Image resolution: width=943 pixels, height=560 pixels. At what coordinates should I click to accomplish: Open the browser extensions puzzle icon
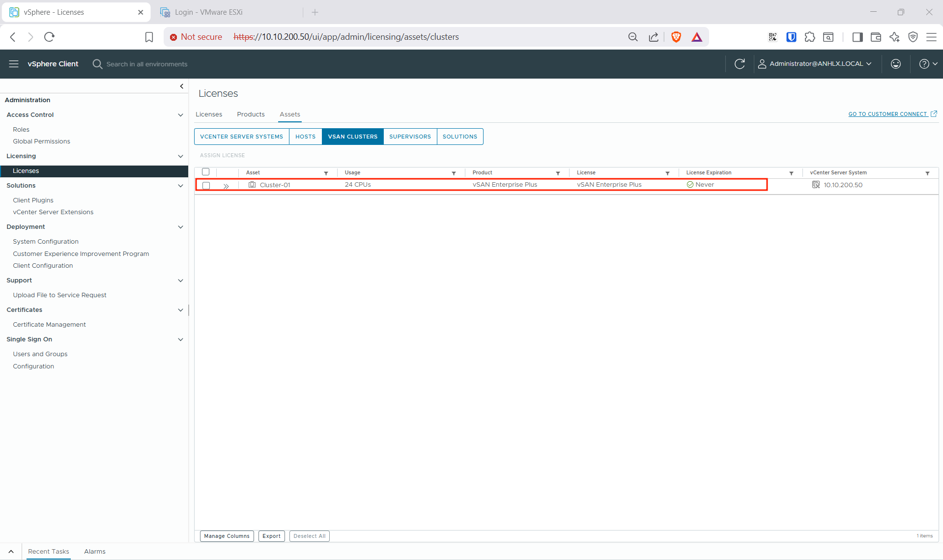(810, 37)
